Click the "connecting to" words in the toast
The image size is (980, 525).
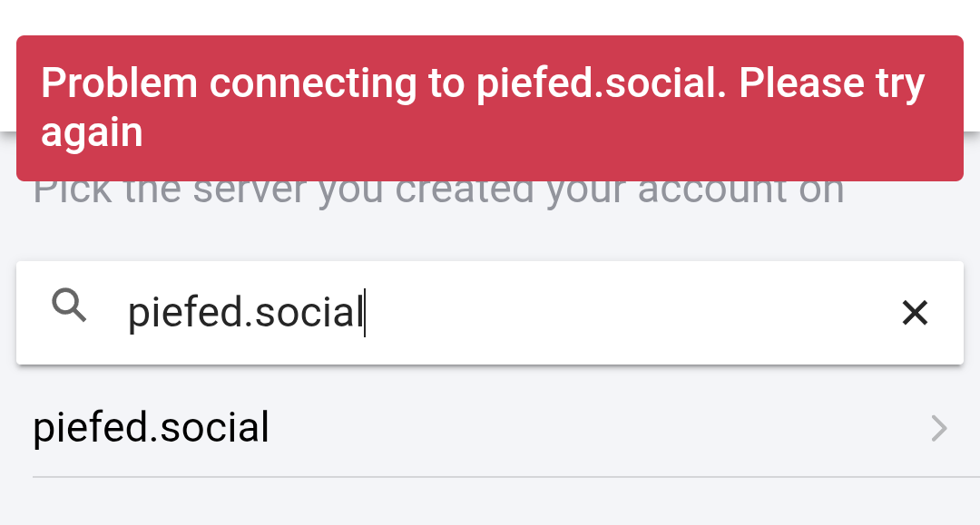pyautogui.click(x=337, y=84)
